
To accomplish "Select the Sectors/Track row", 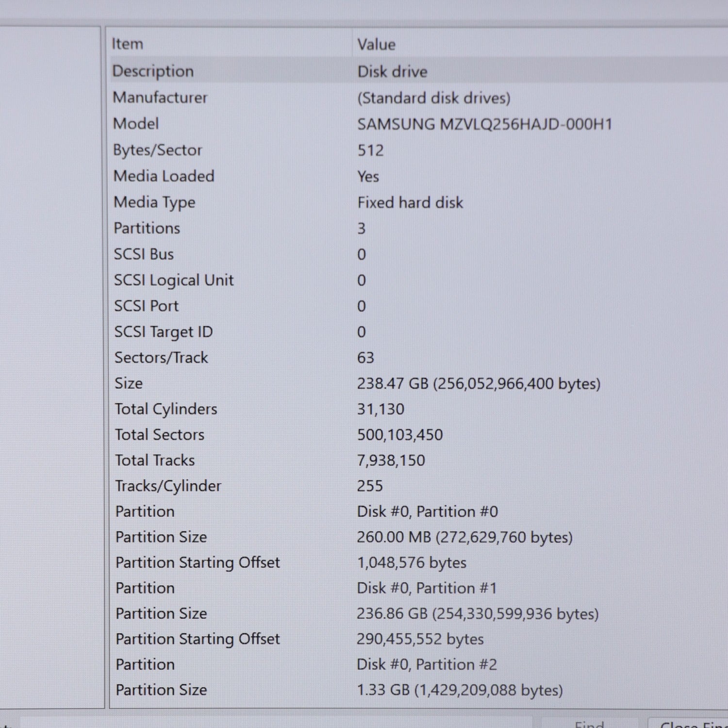I will coord(161,358).
